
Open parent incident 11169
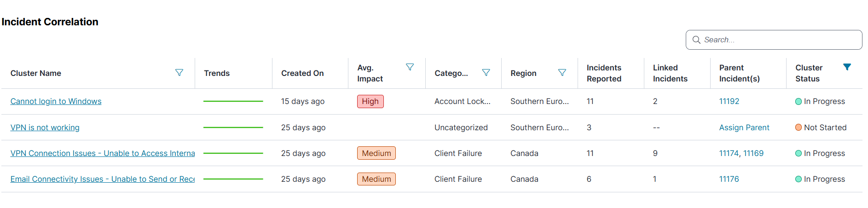pos(753,153)
